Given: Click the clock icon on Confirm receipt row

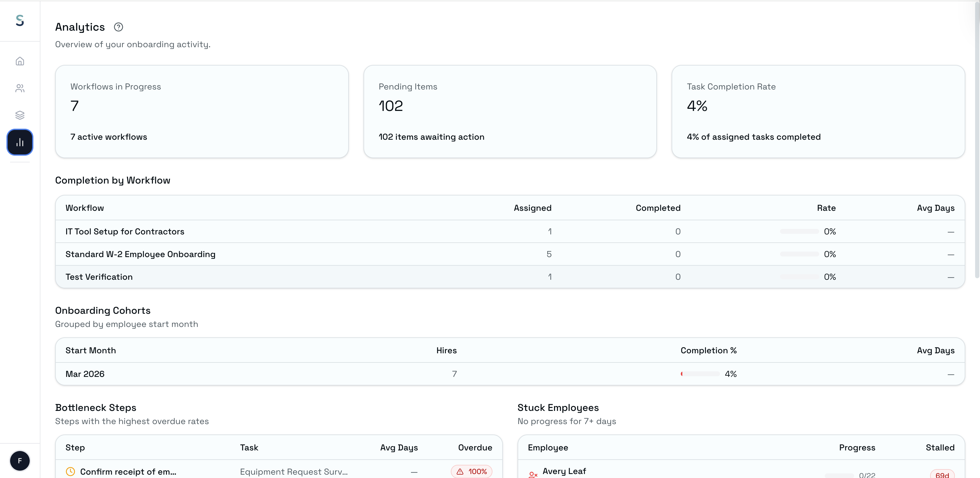Looking at the screenshot, I should (x=70, y=472).
